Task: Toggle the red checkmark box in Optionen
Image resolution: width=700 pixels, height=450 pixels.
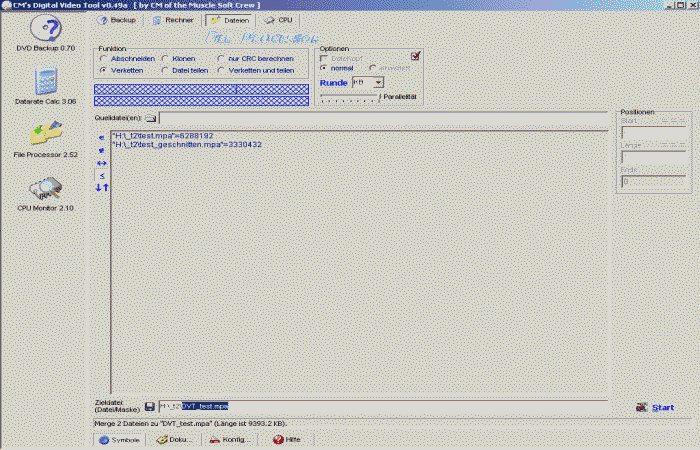Action: point(416,56)
